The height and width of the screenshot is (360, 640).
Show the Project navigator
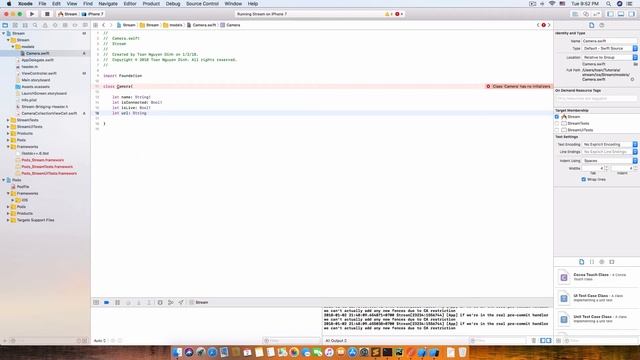(5, 25)
